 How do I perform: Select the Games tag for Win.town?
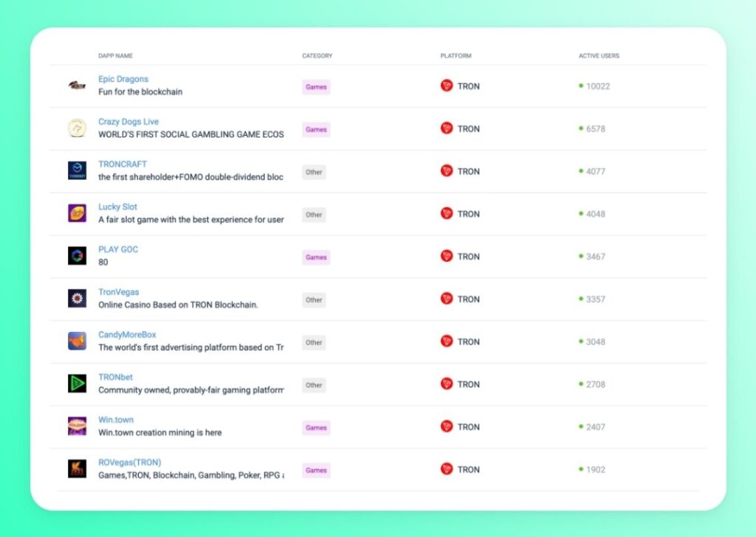point(316,428)
